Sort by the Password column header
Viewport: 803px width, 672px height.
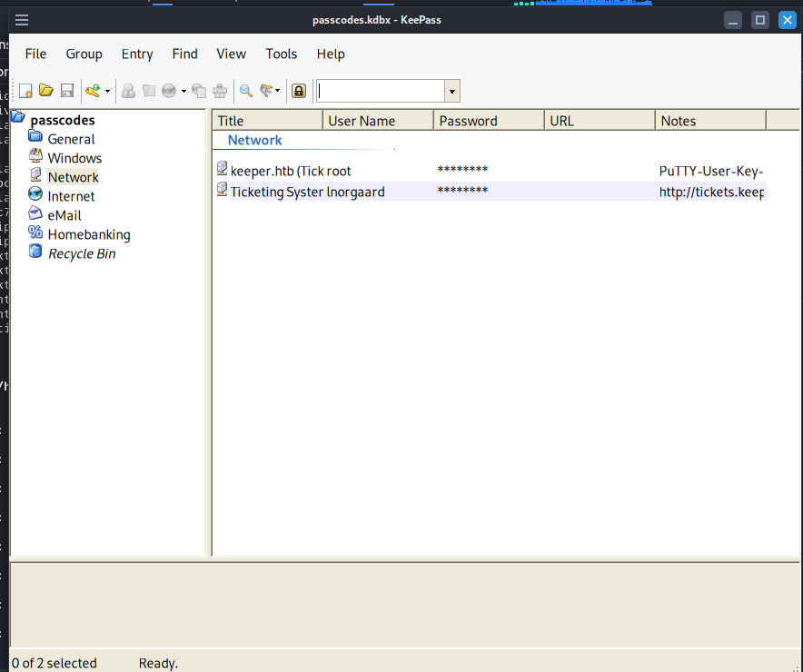coord(489,121)
